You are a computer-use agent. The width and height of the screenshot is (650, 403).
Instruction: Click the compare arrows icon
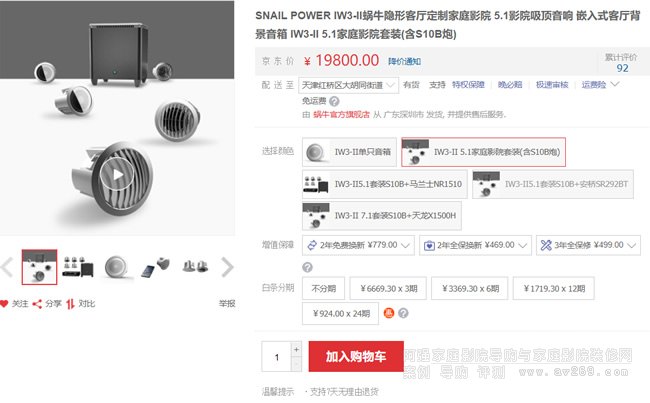pos(70,304)
